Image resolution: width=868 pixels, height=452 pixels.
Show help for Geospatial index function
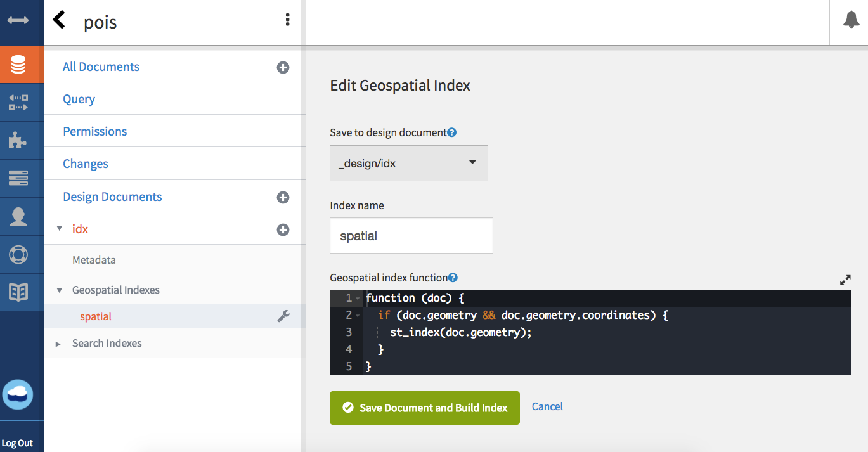pos(453,278)
